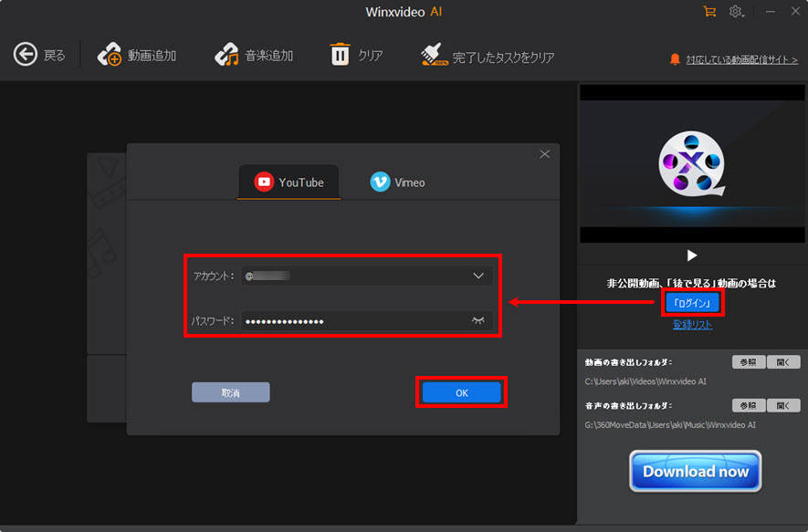Click the 戻る back label
Viewport: 808px width, 532px height.
click(55, 55)
